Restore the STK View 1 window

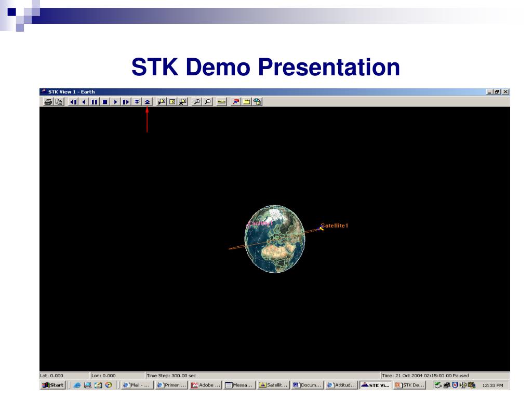tap(497, 92)
